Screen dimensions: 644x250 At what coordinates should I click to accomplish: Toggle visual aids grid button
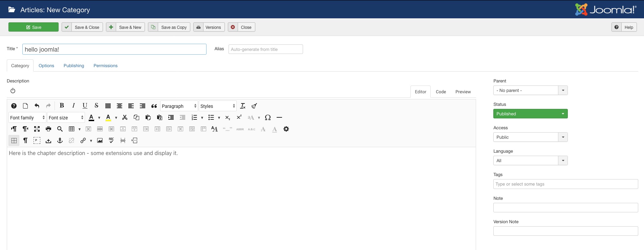coord(14,140)
